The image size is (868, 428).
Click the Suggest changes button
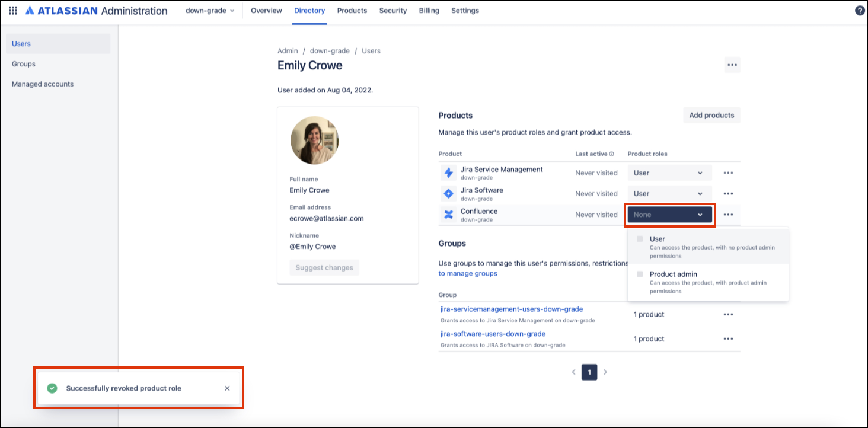[x=324, y=268]
